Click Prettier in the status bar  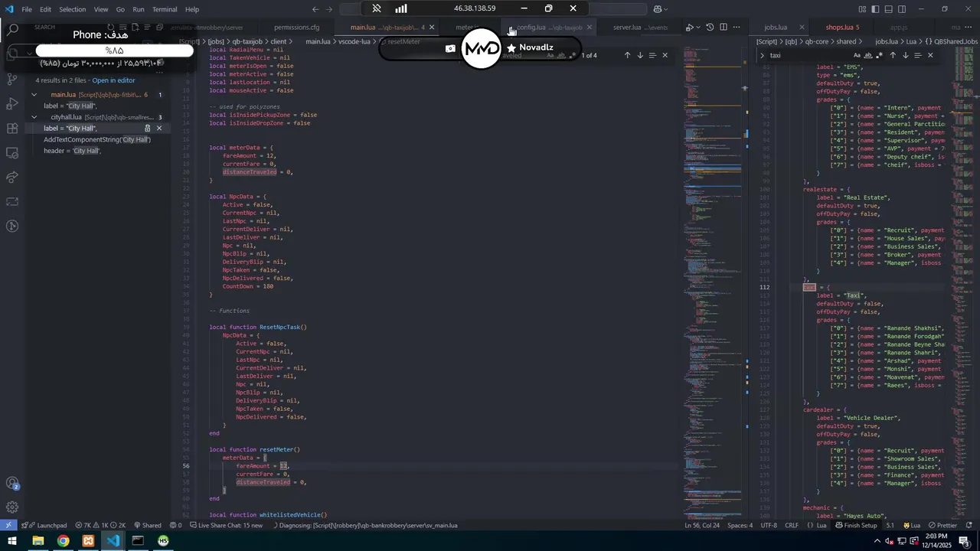click(942, 526)
